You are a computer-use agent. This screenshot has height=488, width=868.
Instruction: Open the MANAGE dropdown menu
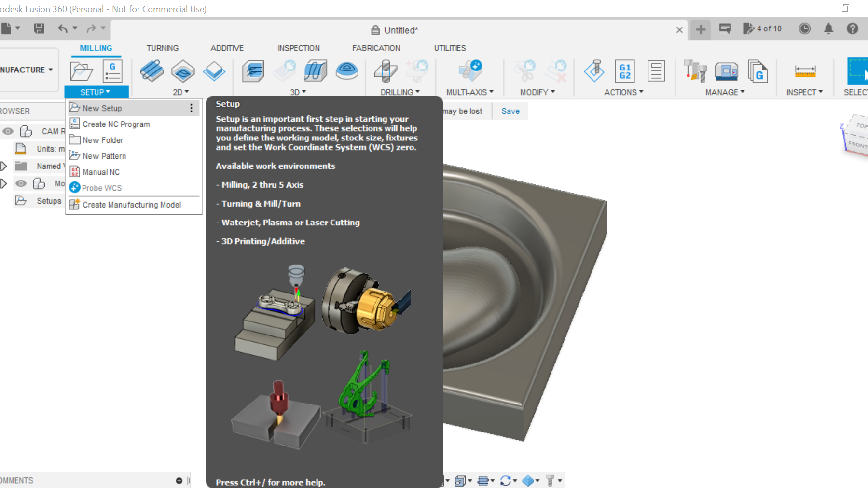(725, 92)
